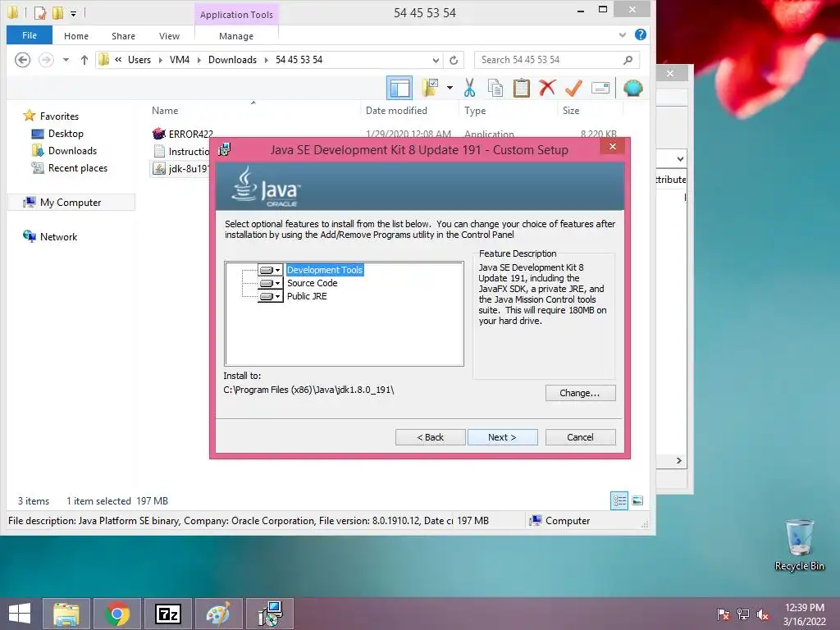This screenshot has width=840, height=630.
Task: Select VM4 in the address breadcrumb
Action: tap(180, 60)
